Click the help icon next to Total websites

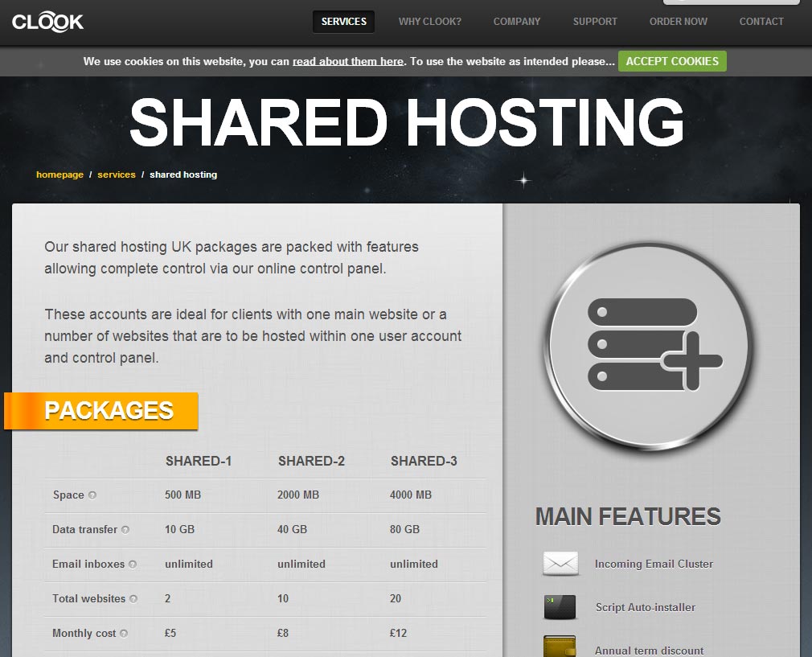click(x=133, y=599)
